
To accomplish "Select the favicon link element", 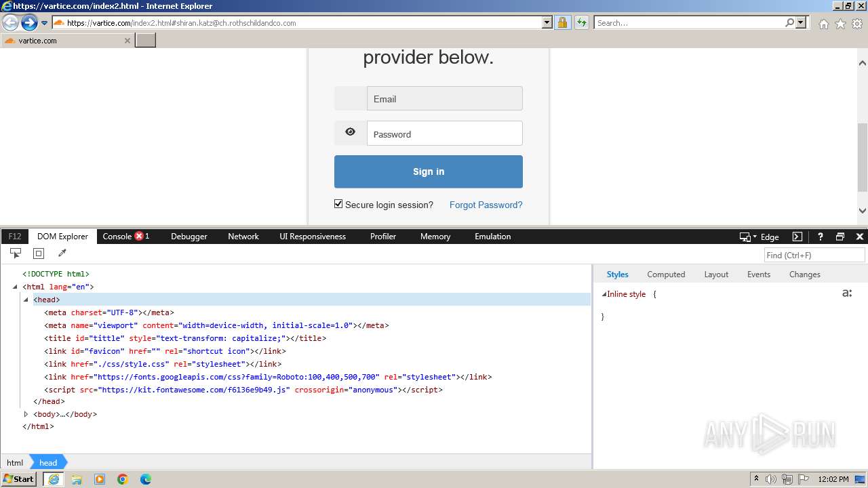I will click(165, 351).
